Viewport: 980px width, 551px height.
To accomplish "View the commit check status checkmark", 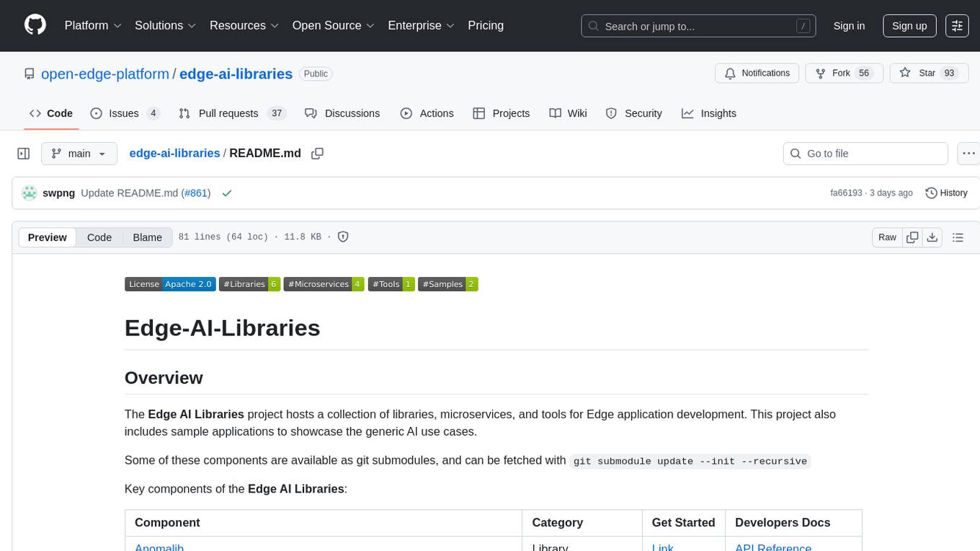I will click(x=227, y=193).
